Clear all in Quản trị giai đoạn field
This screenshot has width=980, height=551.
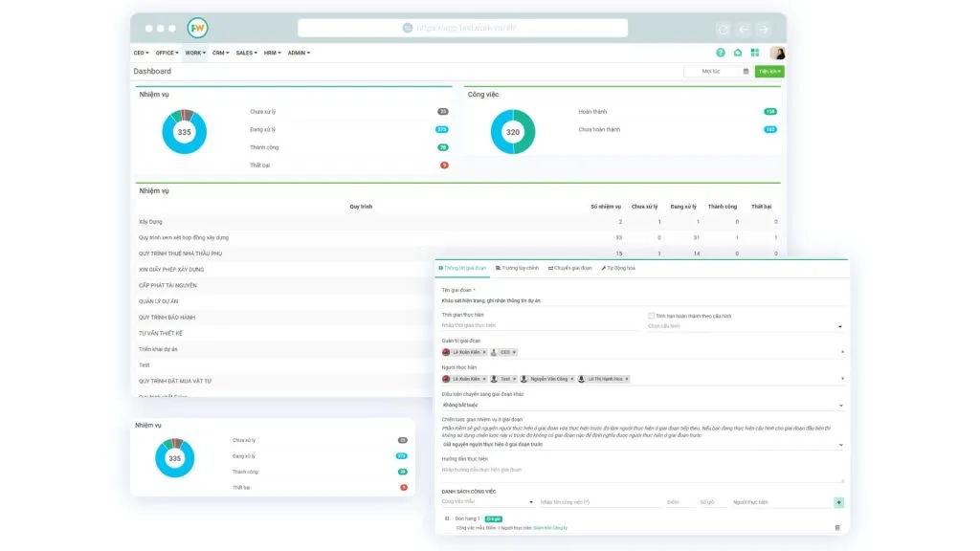click(x=842, y=352)
